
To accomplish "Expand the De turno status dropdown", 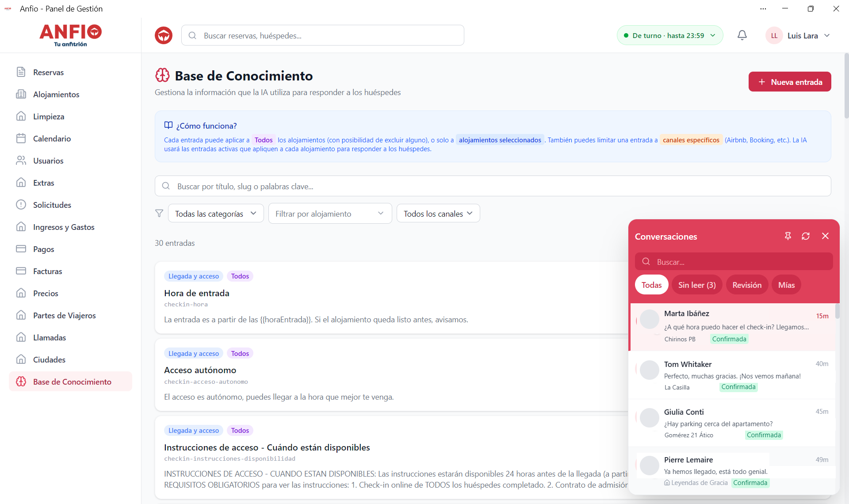I will coord(670,35).
